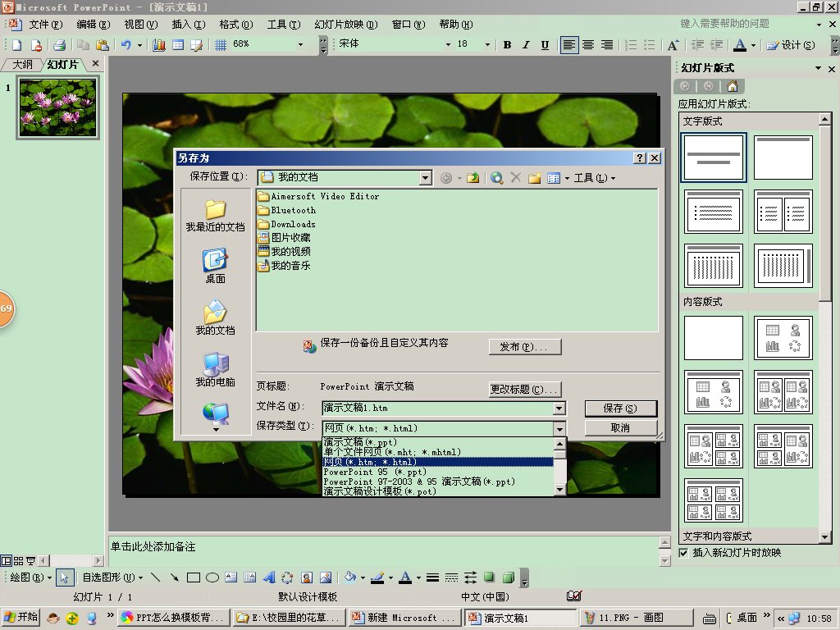Screen dimensions: 840x630
Task: Open the 工具(L) menu in the dialog
Action: pos(594,178)
